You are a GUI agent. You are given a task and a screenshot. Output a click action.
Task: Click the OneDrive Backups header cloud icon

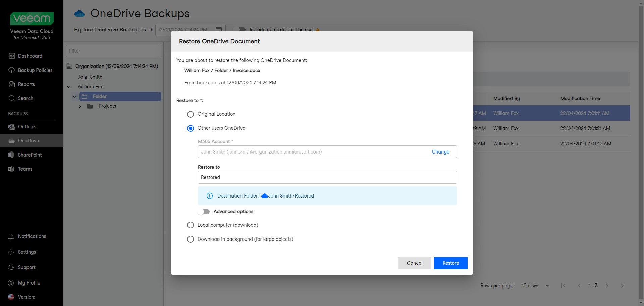coord(79,13)
